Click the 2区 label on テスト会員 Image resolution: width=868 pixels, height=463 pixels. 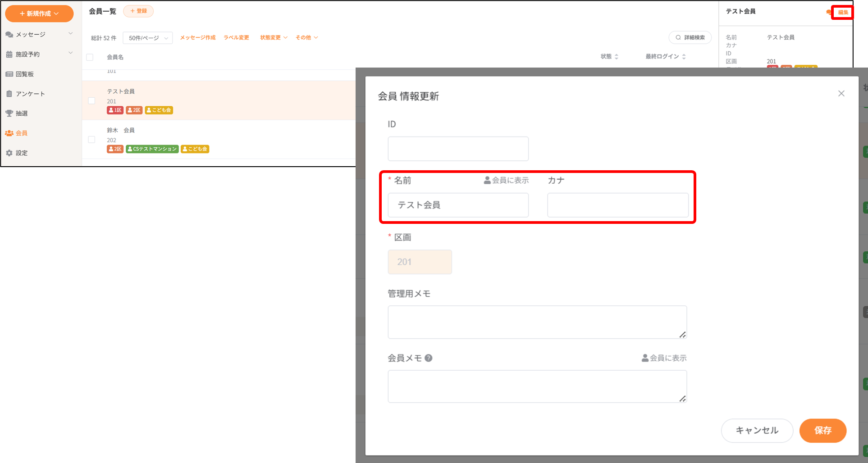(x=134, y=110)
